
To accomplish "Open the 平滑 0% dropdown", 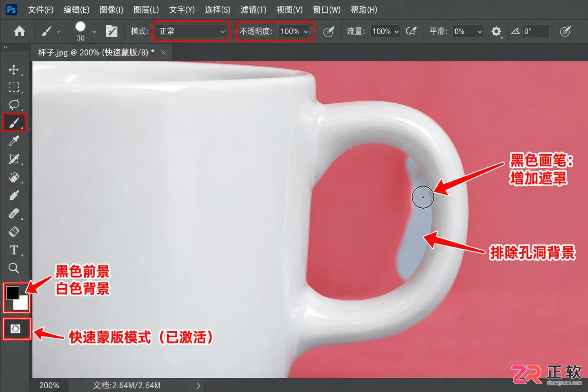I will (468, 31).
